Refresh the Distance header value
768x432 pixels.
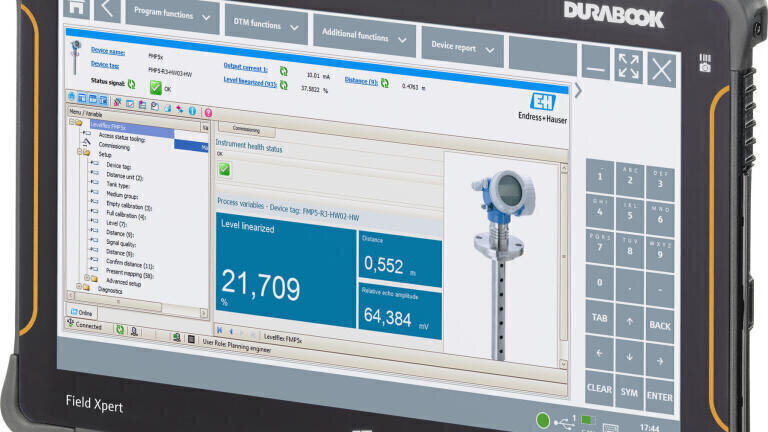[385, 83]
